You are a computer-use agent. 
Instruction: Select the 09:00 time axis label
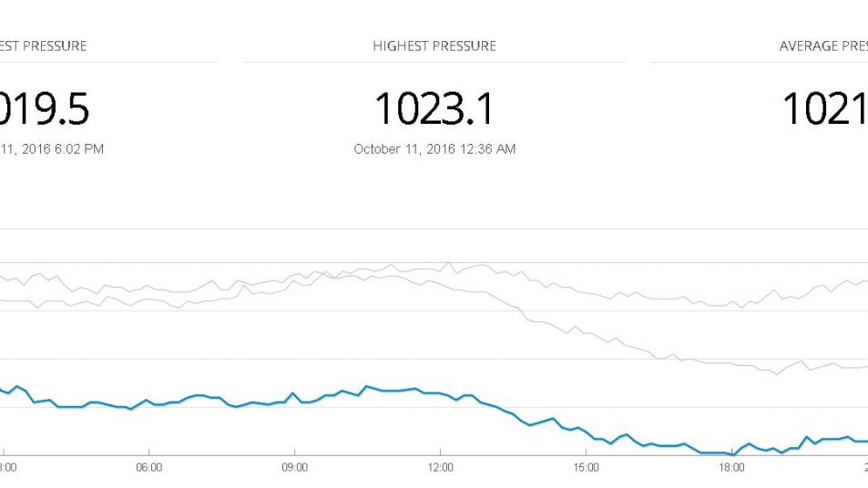click(x=294, y=467)
